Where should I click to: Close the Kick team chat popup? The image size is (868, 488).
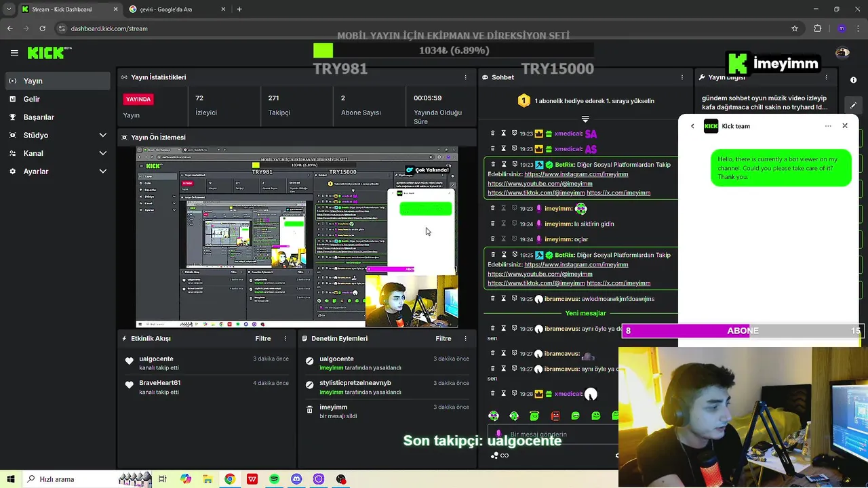[x=845, y=126]
